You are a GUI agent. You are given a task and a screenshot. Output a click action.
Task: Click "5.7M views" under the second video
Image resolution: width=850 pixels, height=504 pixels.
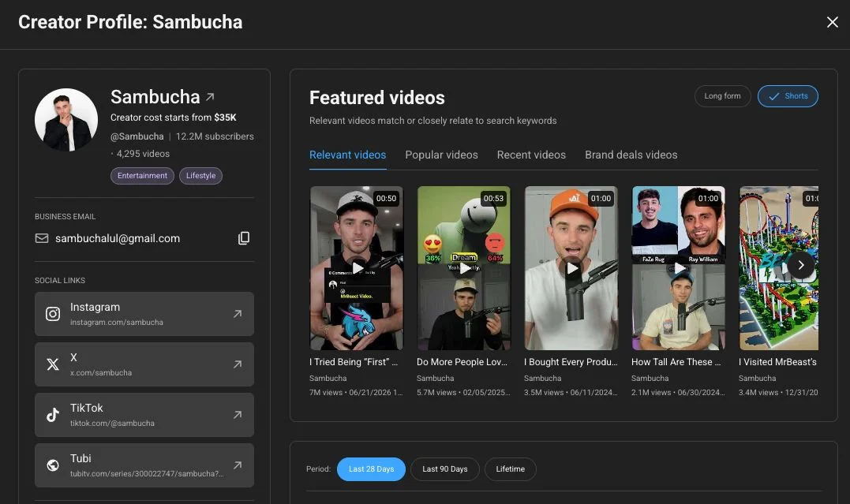click(437, 392)
